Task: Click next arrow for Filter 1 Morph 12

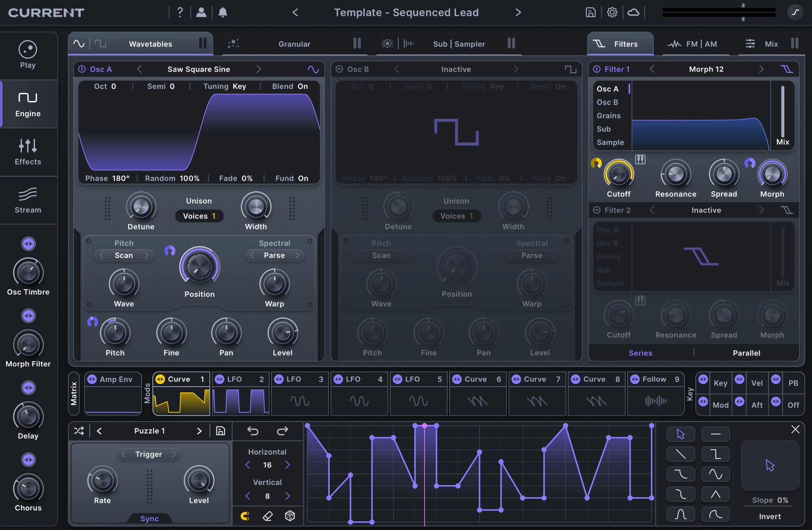Action: [761, 69]
